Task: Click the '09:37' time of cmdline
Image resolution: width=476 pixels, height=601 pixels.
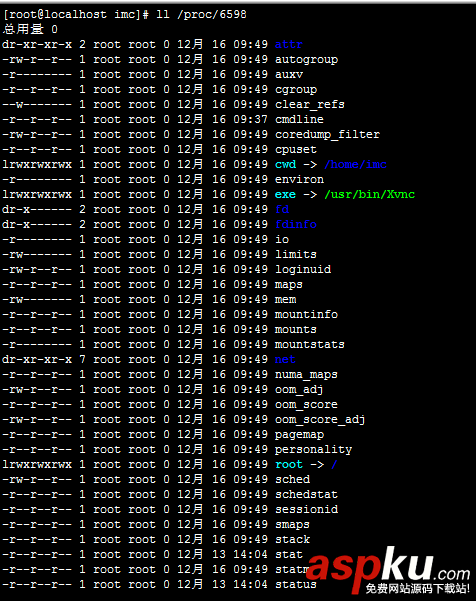Action: [251, 119]
